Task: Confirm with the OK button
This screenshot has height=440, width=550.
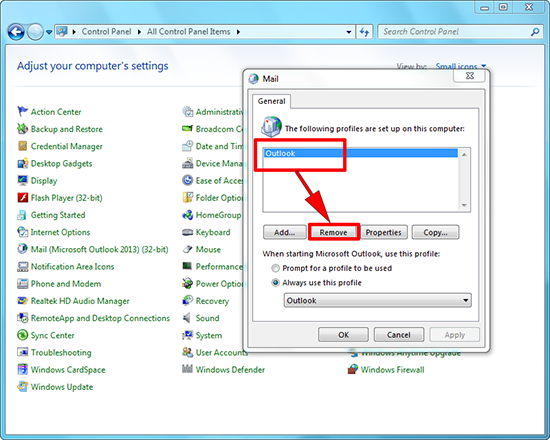Action: [343, 335]
